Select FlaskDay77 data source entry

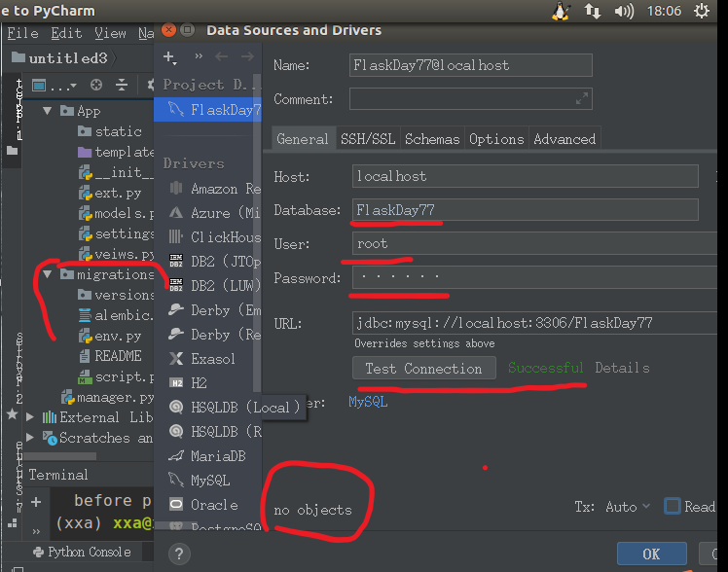[207, 110]
